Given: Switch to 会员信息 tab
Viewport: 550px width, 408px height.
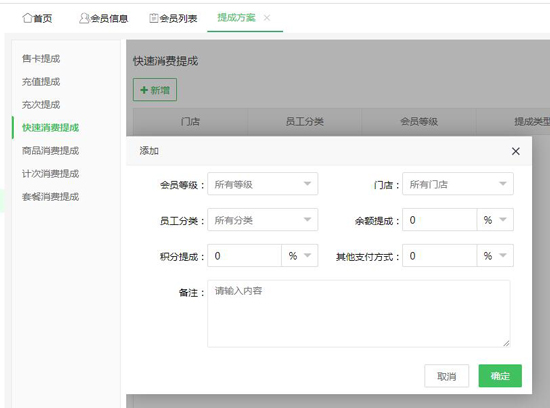Looking at the screenshot, I should pyautogui.click(x=103, y=18).
